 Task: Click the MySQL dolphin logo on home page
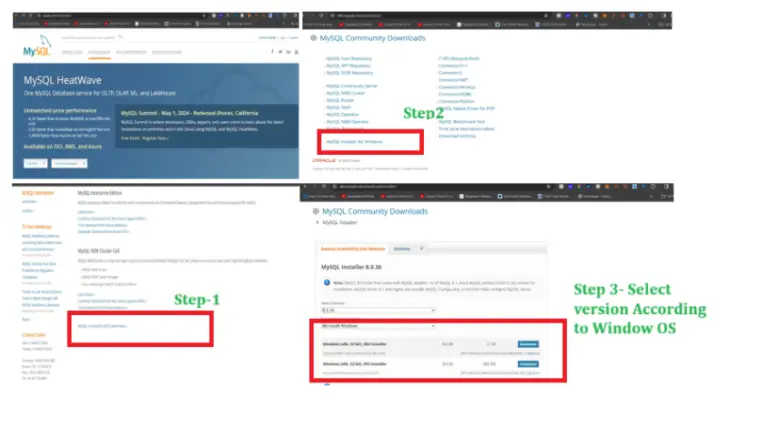pyautogui.click(x=37, y=46)
